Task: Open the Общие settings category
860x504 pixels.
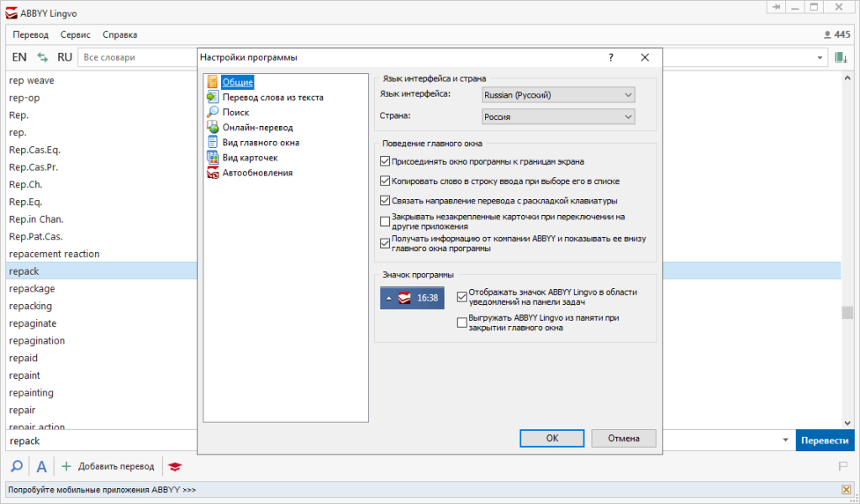Action: 237,82
